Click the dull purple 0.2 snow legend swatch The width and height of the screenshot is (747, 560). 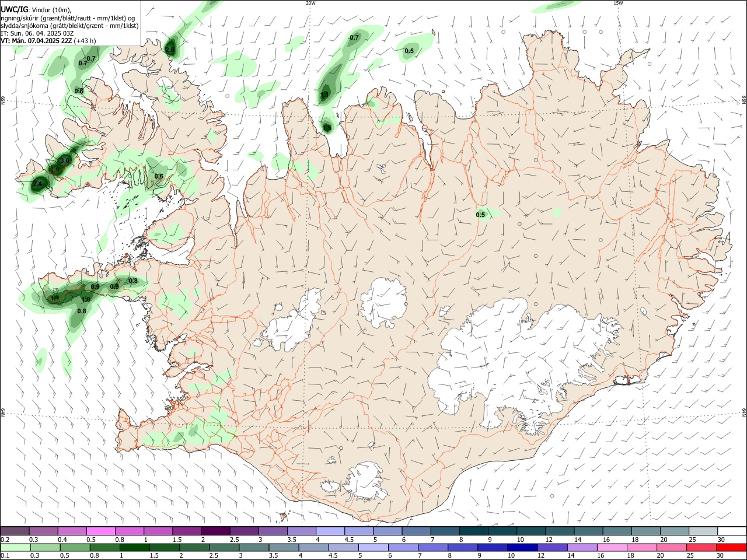tap(15, 531)
